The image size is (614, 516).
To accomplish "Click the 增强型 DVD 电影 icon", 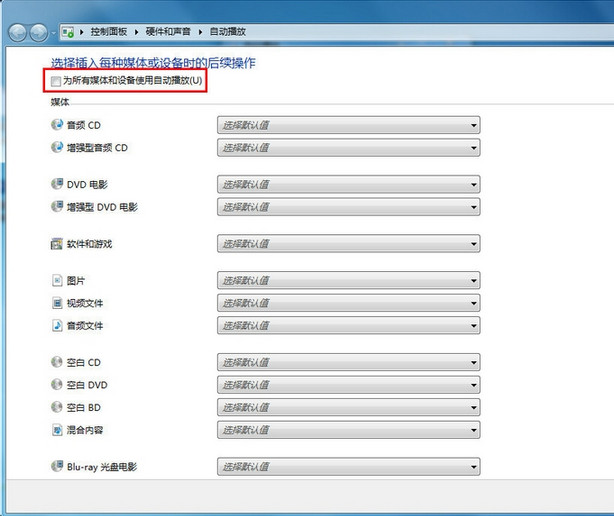I will 57,206.
